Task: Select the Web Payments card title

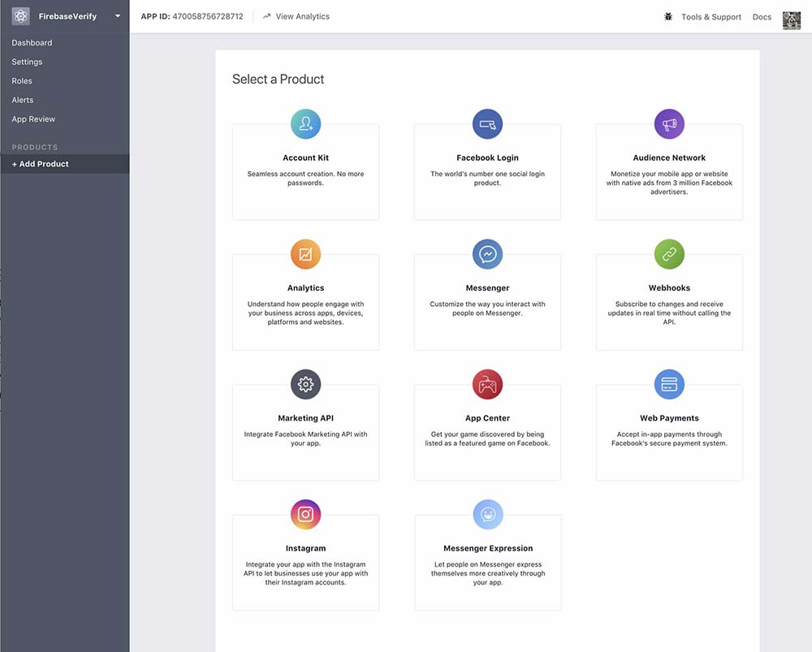Action: 669,418
